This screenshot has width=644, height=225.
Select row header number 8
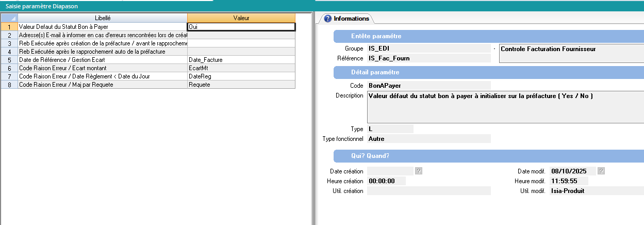(x=9, y=85)
